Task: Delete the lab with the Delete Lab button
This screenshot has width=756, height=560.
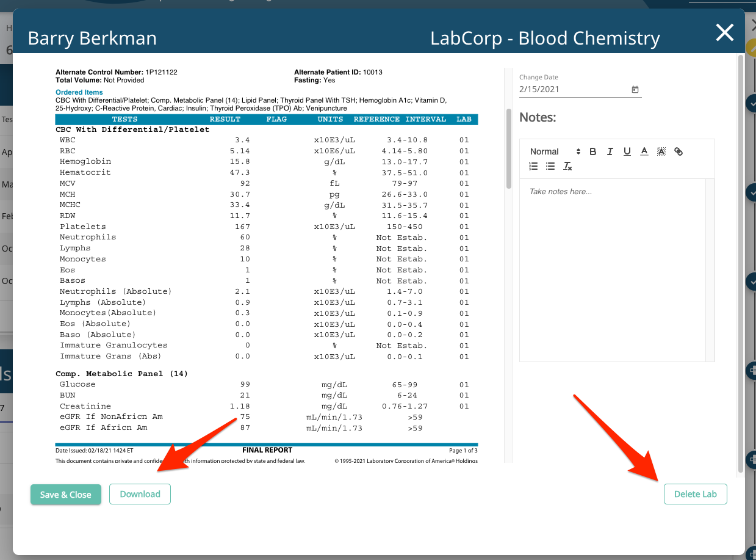Action: click(695, 494)
